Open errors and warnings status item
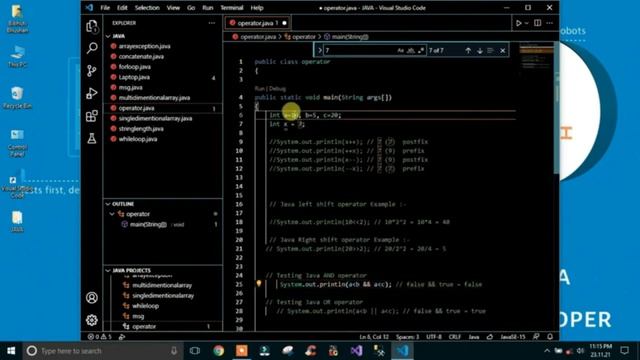The height and width of the screenshot is (360, 640). click(x=100, y=337)
